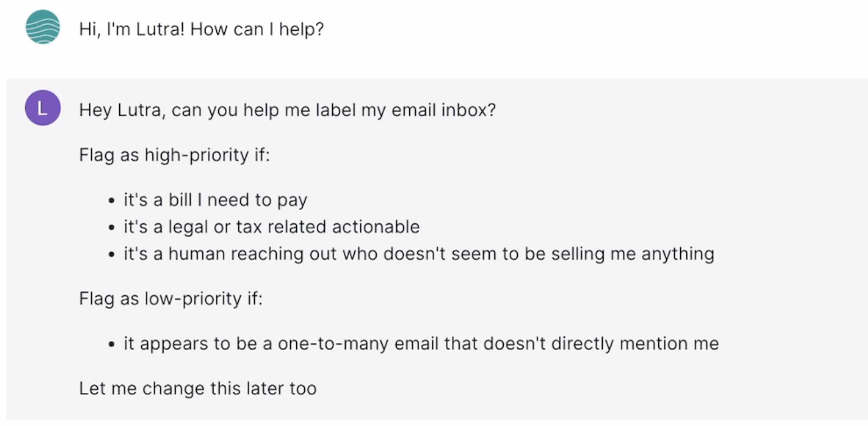Select Lutra's greeting message text
Viewport: 868px width, 426px height.
(x=202, y=29)
